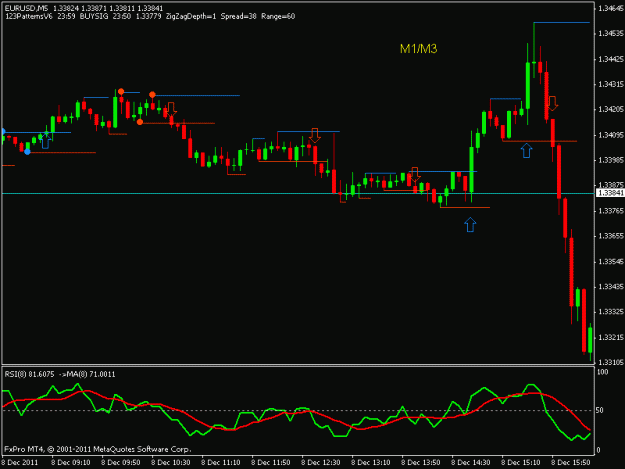Select the current price tag 1.33841
The width and height of the screenshot is (625, 469).
pyautogui.click(x=610, y=193)
